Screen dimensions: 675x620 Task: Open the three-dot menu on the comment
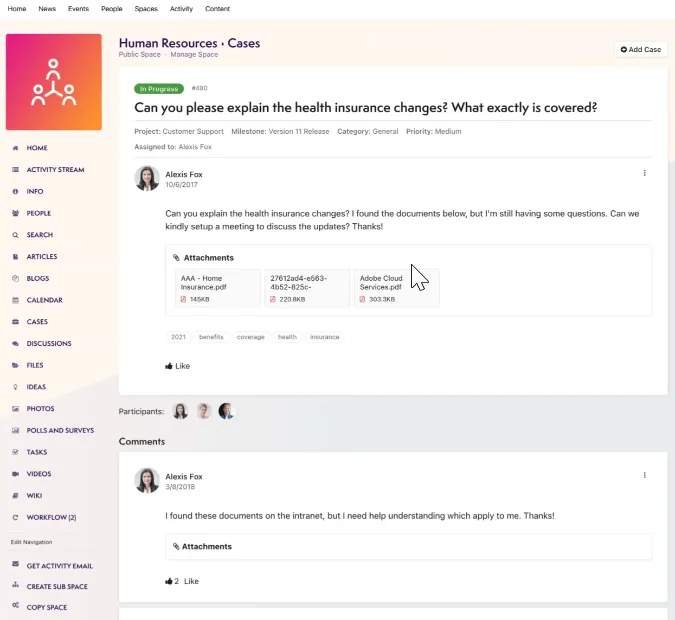point(644,475)
